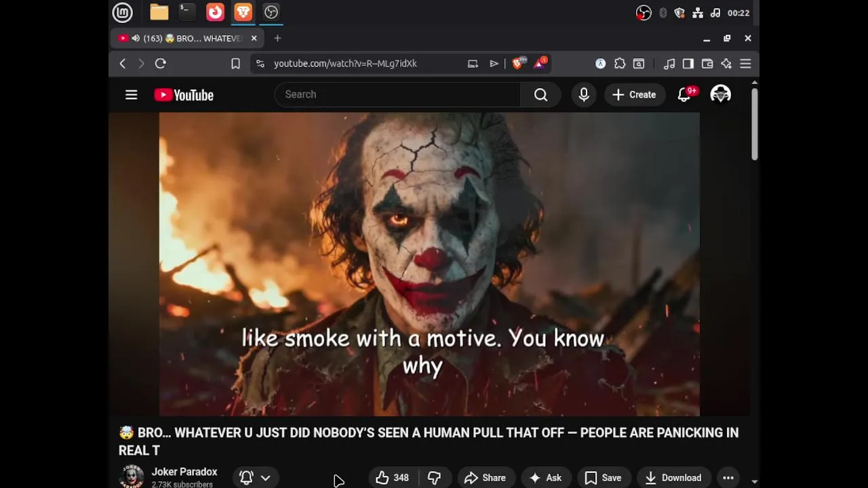Open more actions three-dot menu
This screenshot has height=488, width=868.
[728, 478]
